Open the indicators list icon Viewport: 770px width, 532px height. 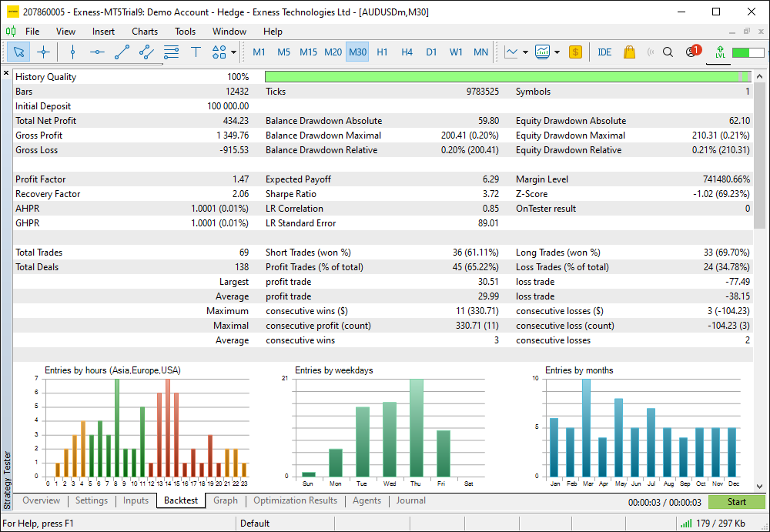[x=542, y=52]
